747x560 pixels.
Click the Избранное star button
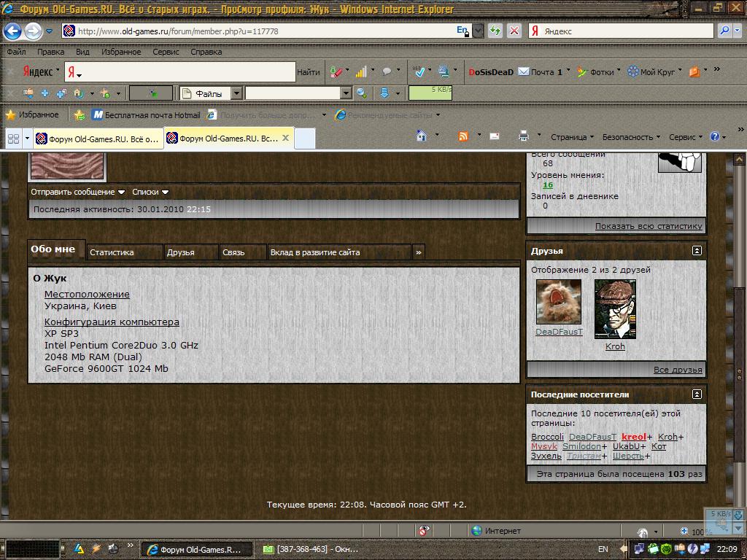click(x=32, y=114)
